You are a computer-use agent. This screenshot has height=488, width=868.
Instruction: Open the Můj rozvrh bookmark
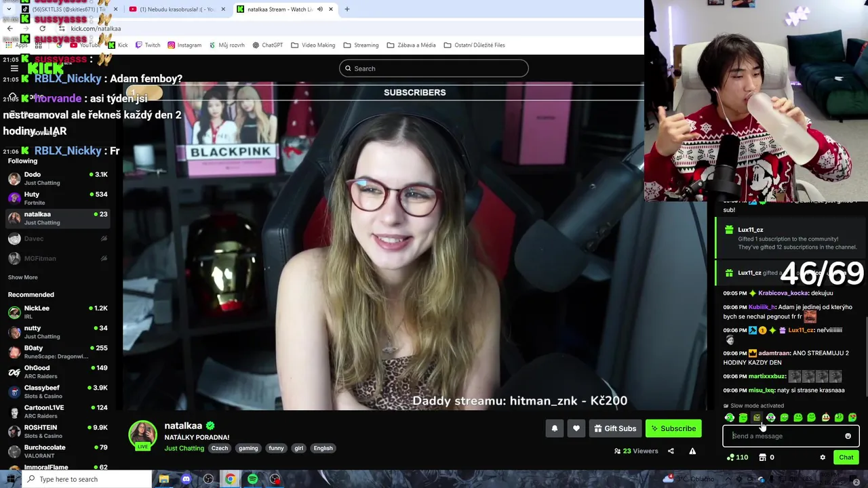point(226,45)
